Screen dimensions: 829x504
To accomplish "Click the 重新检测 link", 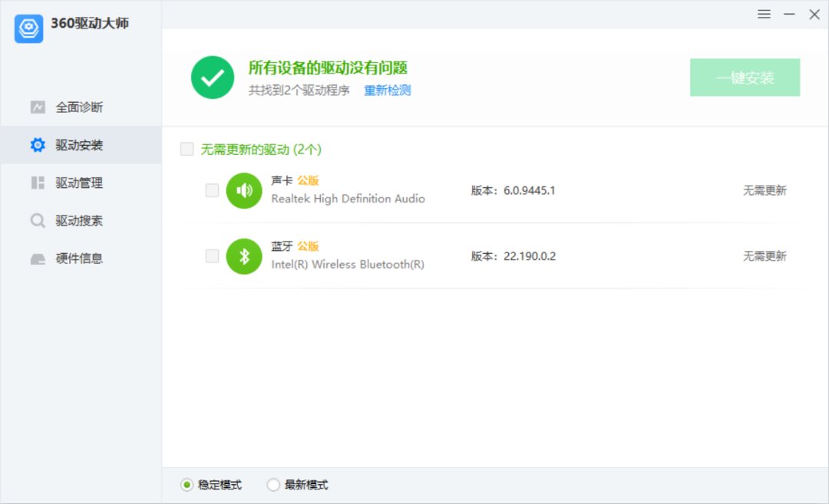I will [x=387, y=91].
